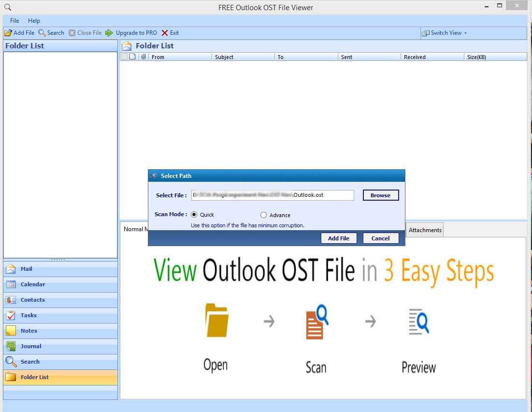
Task: Click the Open folder step icon
Action: 217,320
